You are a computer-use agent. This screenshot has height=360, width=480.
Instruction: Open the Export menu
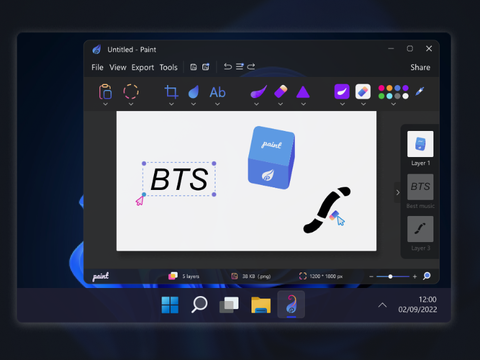(x=143, y=67)
